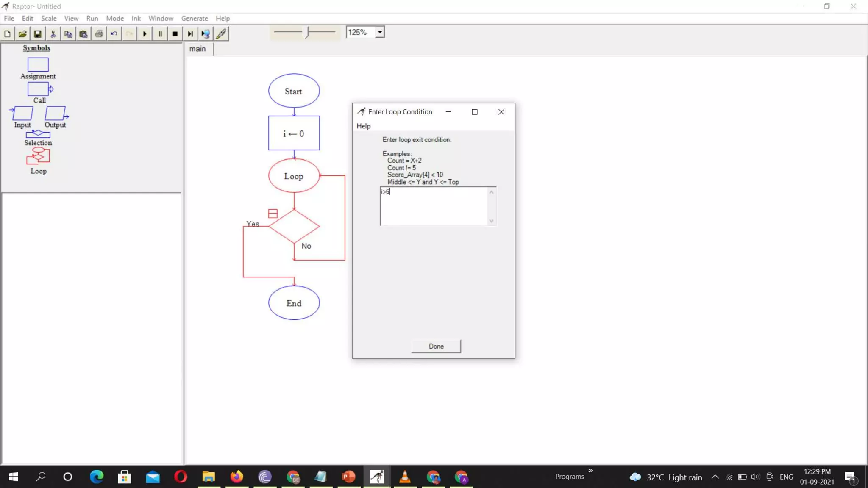868x488 pixels.
Task: Click the Stop execution toolbar icon
Action: [175, 34]
